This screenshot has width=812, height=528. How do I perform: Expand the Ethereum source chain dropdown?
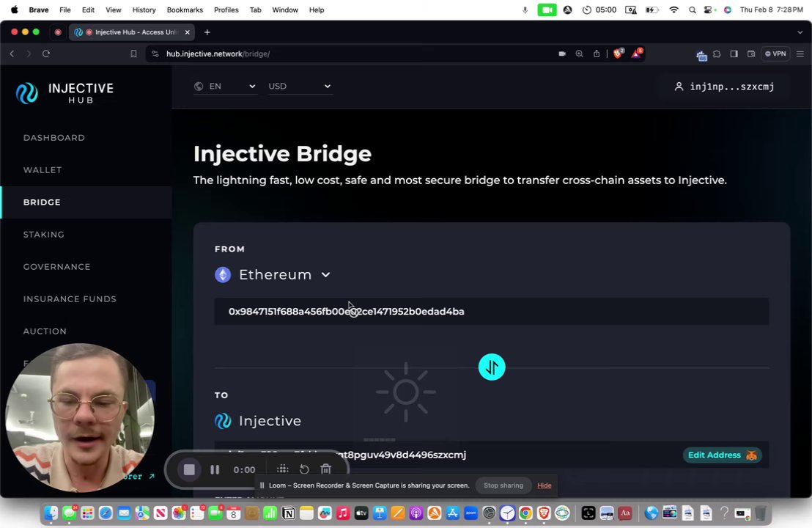325,274
